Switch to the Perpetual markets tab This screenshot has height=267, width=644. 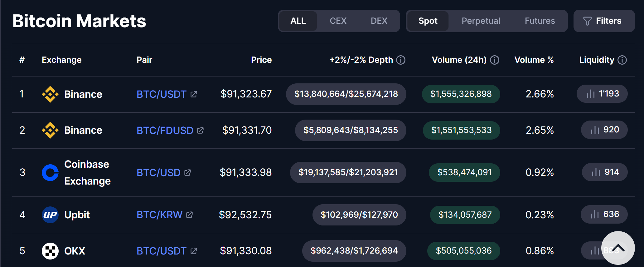(481, 21)
